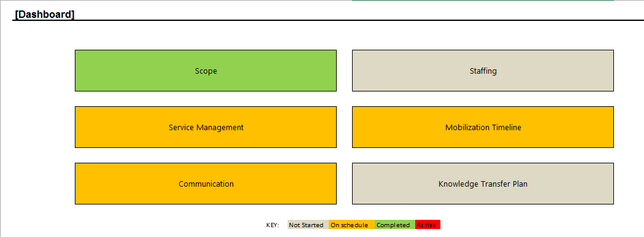The image size is (644, 237).
Task: Select the [Dashboard] heading text
Action: point(45,14)
